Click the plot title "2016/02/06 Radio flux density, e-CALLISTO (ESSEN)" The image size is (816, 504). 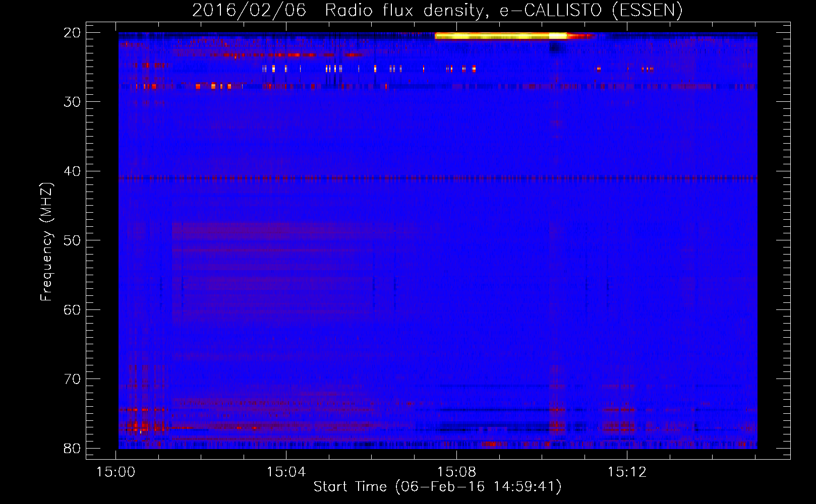437,10
